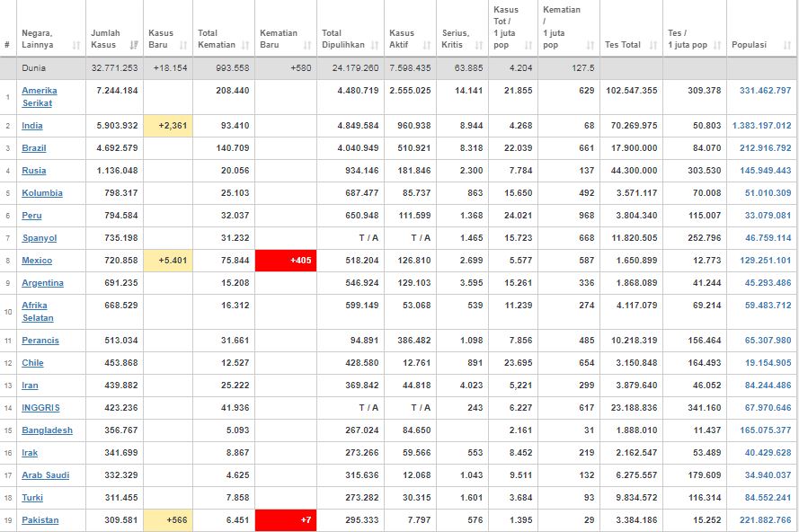
Task: Select Spanyol T / A recovered cell
Action: click(x=368, y=237)
